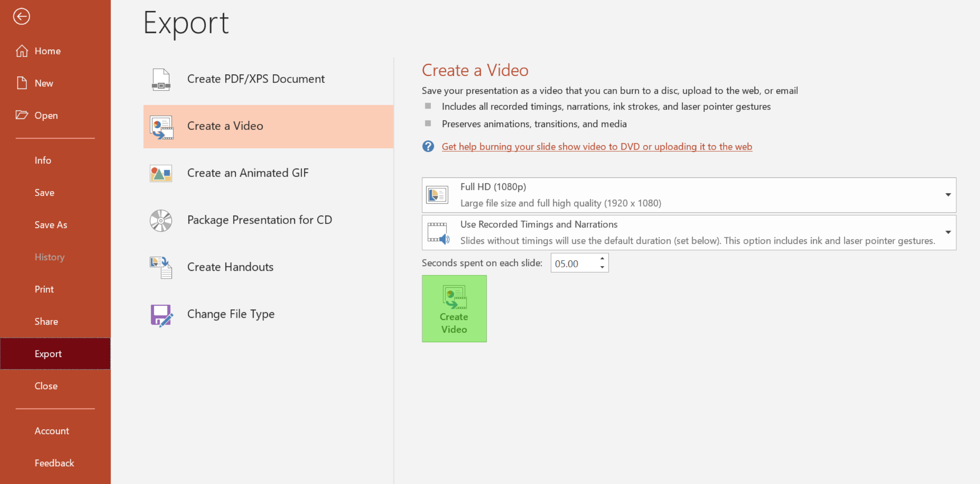Open the Recorded Timings and Narrations dropdown
The height and width of the screenshot is (484, 980).
[x=948, y=232]
